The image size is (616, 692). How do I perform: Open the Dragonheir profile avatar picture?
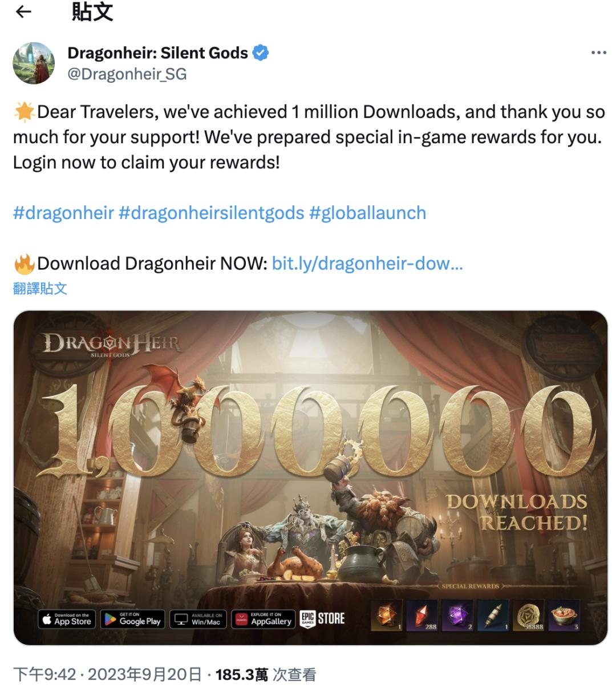(34, 63)
